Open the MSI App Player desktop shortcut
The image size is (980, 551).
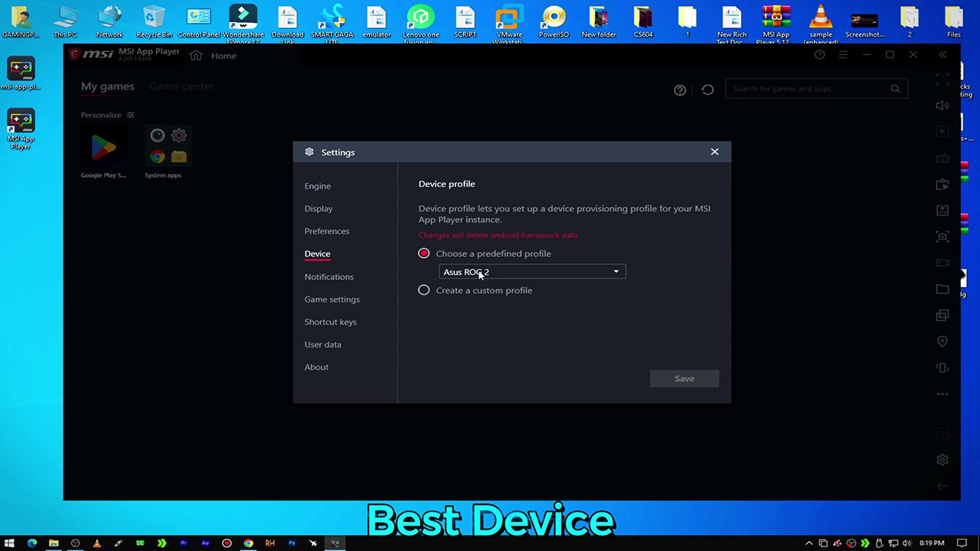[x=21, y=129]
